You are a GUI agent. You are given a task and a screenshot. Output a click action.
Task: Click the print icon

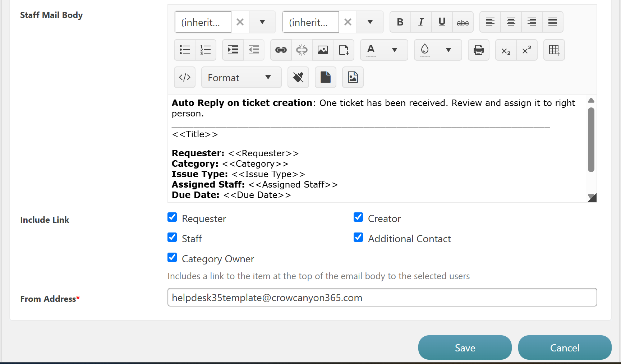tap(478, 50)
